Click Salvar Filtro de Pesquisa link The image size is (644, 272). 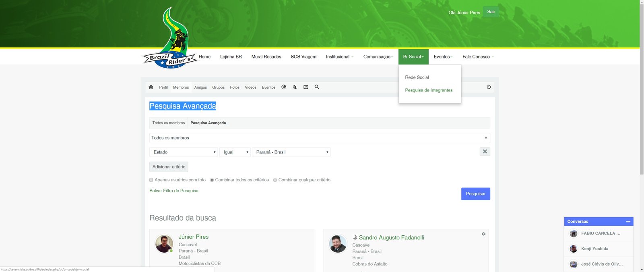click(174, 191)
